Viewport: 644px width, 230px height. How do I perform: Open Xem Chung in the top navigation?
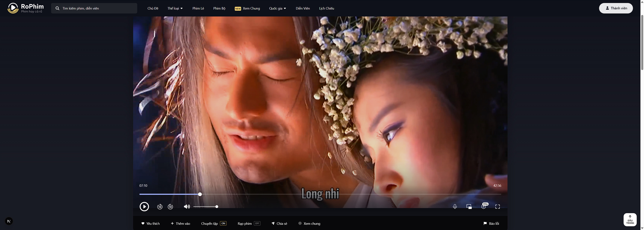coord(247,8)
